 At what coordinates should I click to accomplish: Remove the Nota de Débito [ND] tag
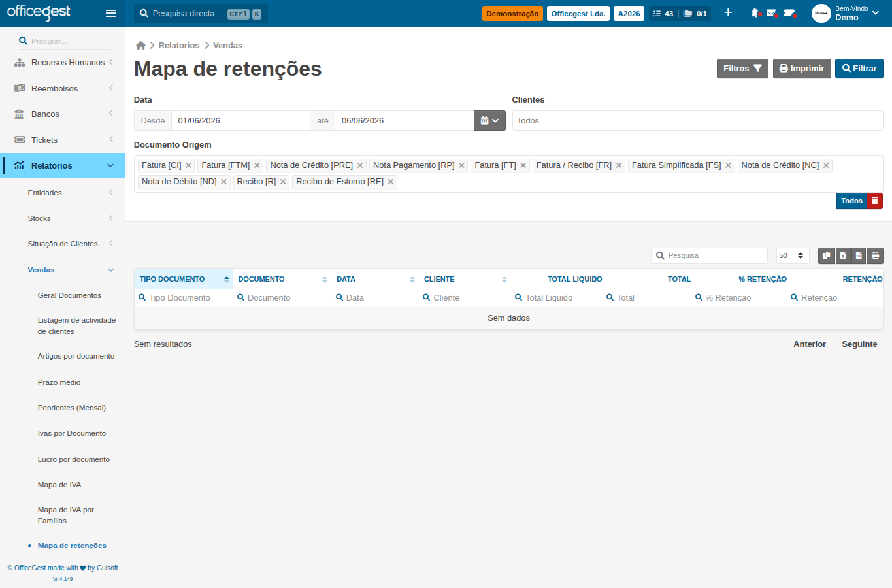pyautogui.click(x=223, y=182)
